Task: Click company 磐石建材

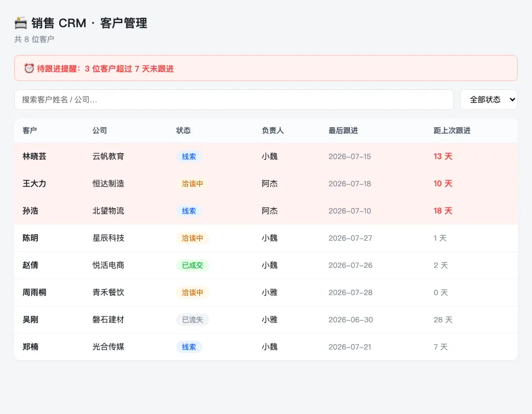Action: coord(108,319)
